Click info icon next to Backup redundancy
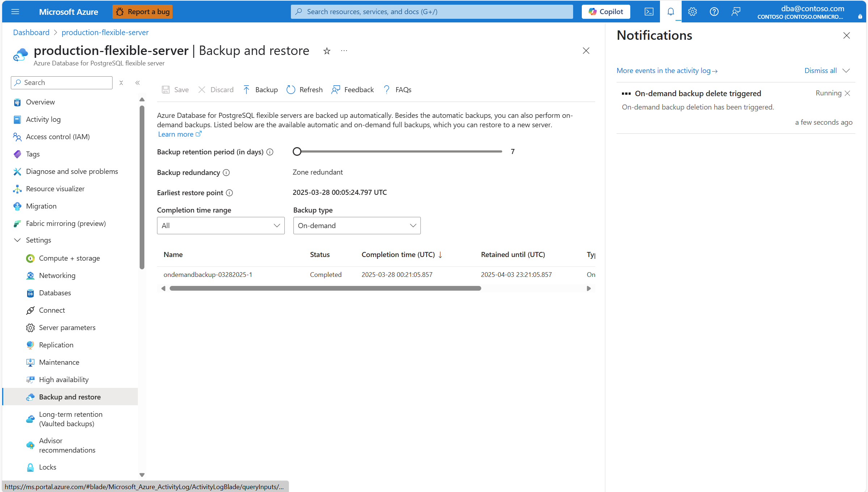The width and height of the screenshot is (868, 492). pyautogui.click(x=226, y=172)
